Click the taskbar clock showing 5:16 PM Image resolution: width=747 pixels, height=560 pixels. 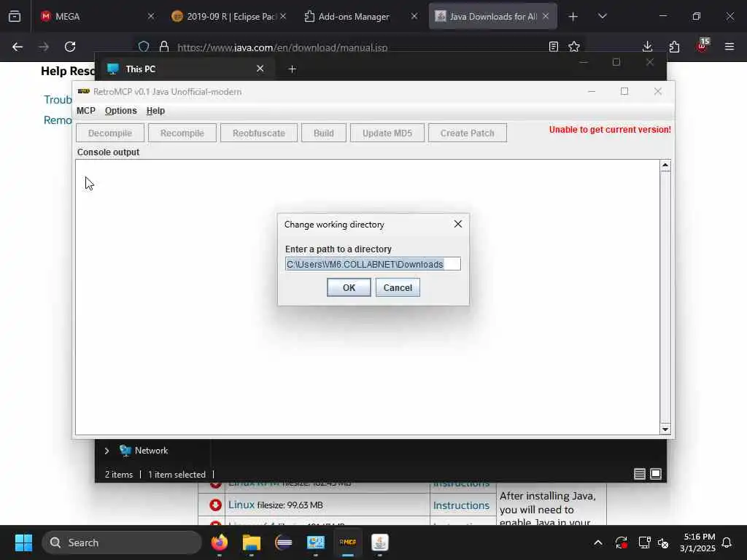point(697,542)
